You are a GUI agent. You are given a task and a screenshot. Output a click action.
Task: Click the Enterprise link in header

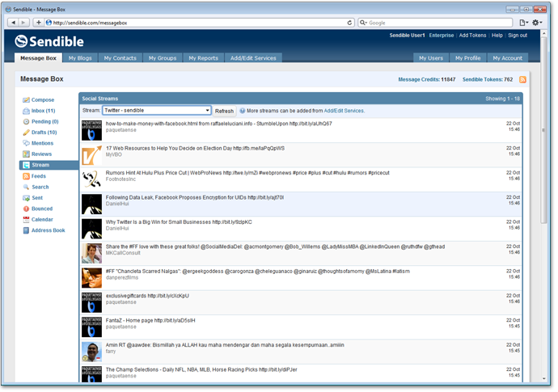[x=442, y=36]
